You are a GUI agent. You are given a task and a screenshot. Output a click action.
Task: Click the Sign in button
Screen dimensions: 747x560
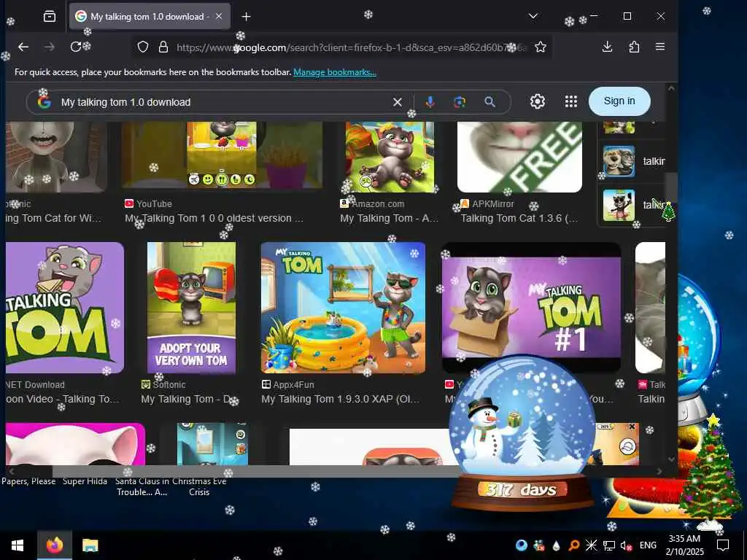click(619, 101)
